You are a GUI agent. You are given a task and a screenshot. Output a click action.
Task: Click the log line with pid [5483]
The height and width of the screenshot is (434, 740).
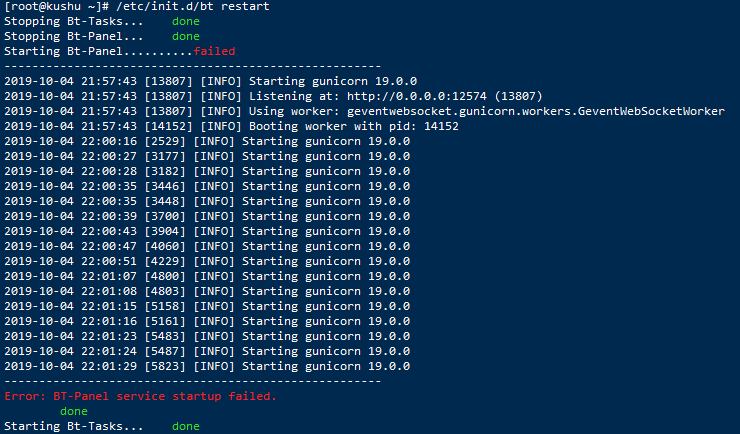coord(207,336)
